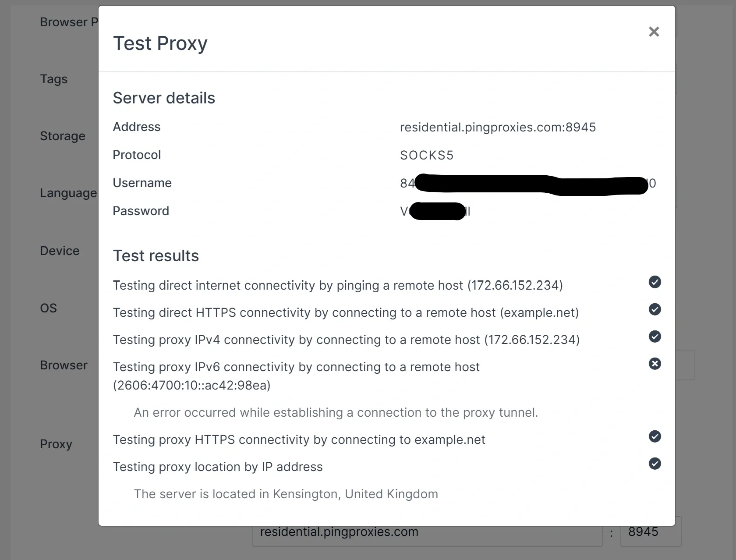
Task: Click the OS section in the sidebar
Action: 48,308
